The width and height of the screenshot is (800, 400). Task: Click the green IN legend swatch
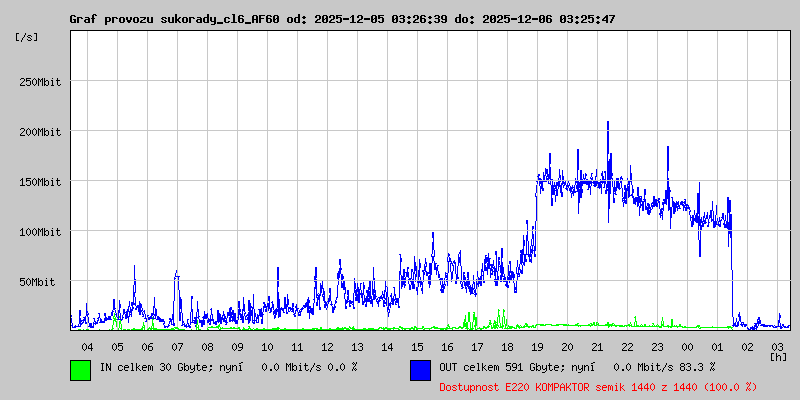coord(80,369)
